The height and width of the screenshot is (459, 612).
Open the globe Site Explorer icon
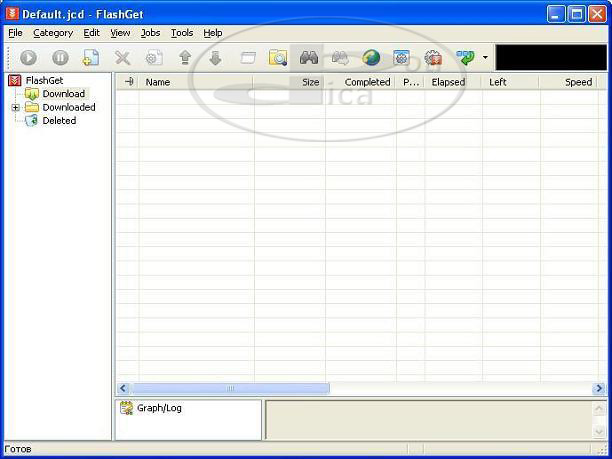coord(371,58)
